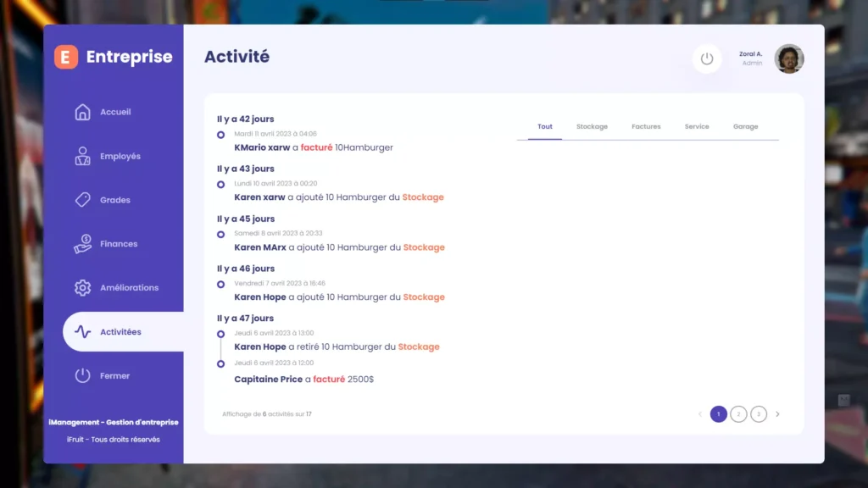Keep the Tout filter selected
This screenshot has width=868, height=488.
click(x=545, y=125)
